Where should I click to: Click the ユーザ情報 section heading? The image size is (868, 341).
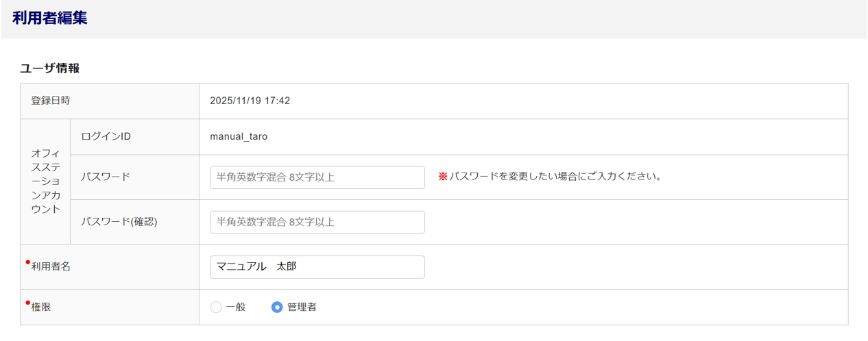[x=50, y=68]
